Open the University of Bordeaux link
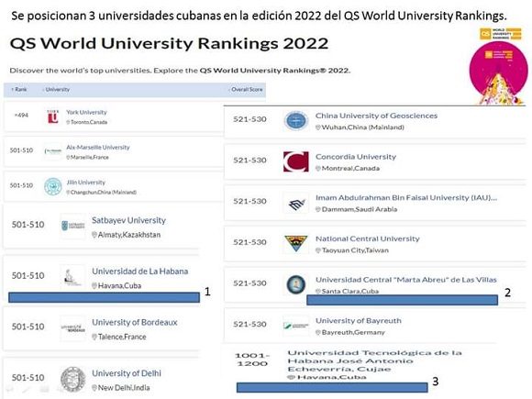This screenshot has height=399, width=532. [135, 322]
